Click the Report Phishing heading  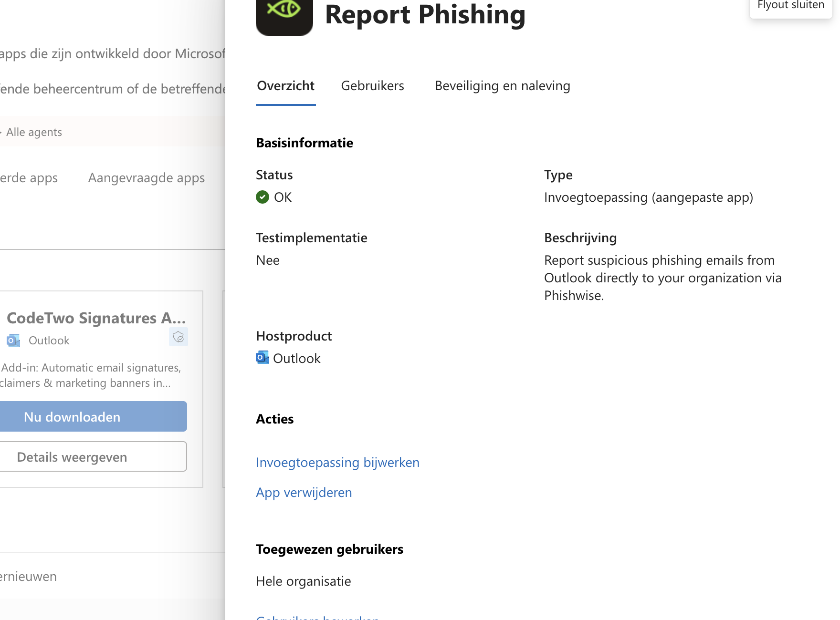click(425, 14)
